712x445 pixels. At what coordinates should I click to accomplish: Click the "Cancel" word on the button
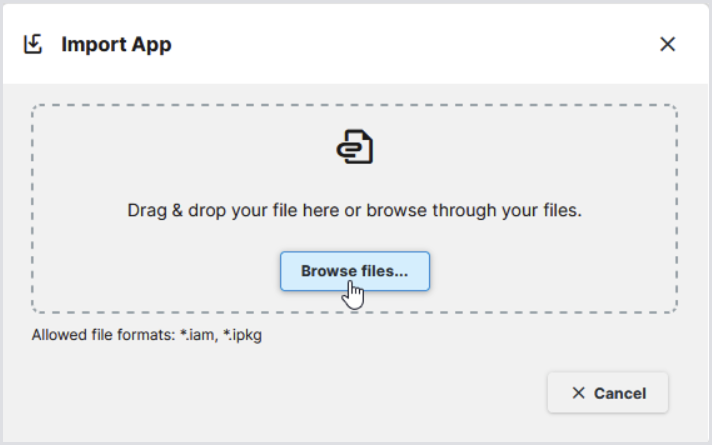(620, 393)
